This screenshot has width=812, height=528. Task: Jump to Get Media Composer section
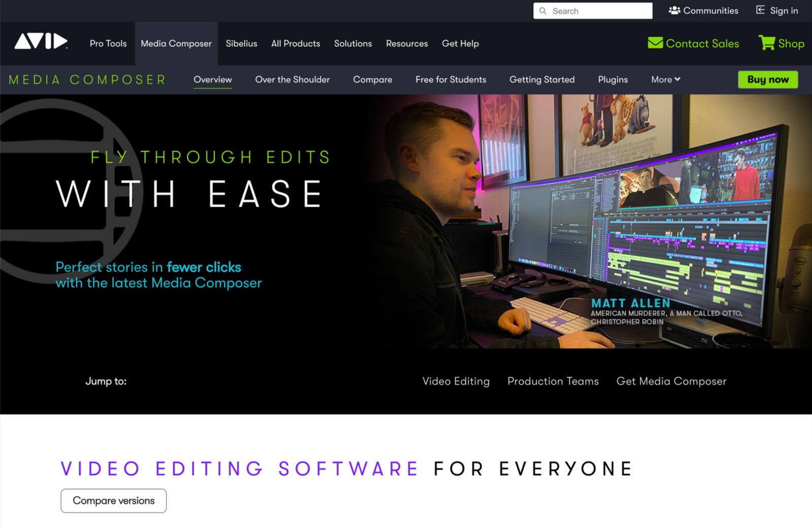pos(671,381)
